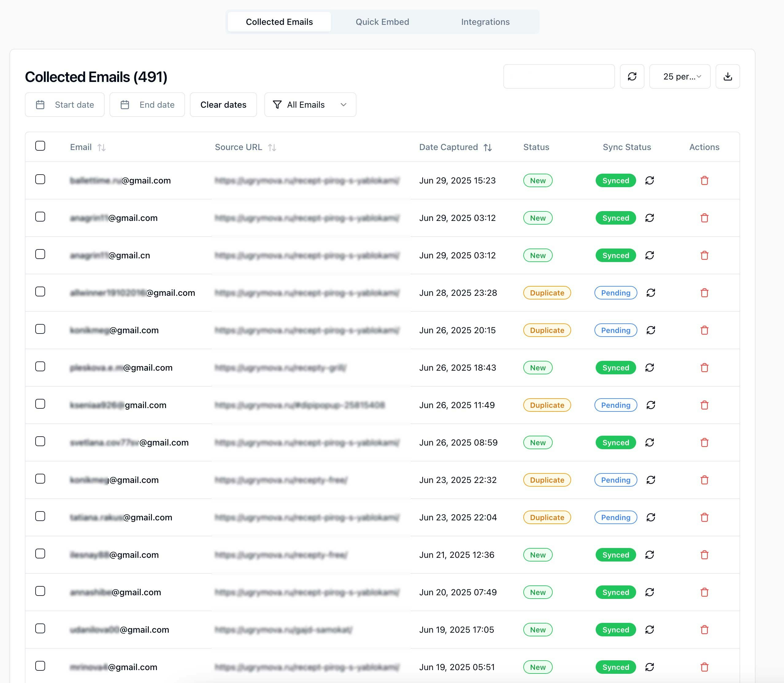
Task: Delete the Jun 26, 2025 11:49 email
Action: (704, 405)
